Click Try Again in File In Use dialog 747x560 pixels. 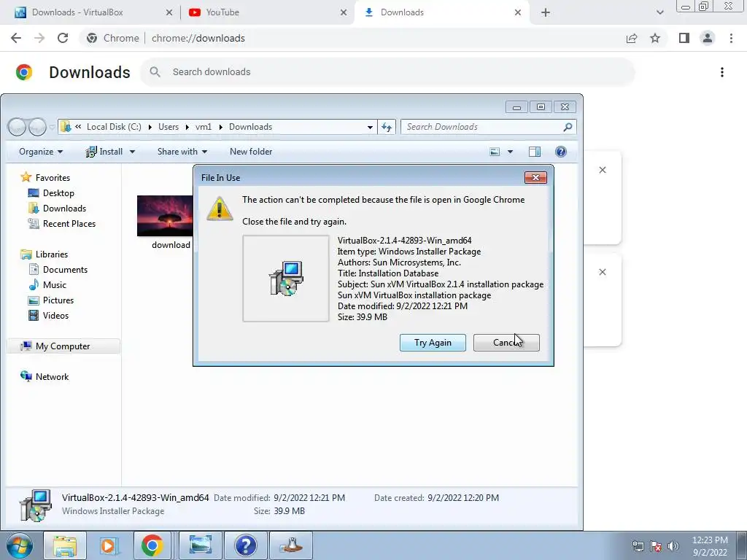coord(433,343)
